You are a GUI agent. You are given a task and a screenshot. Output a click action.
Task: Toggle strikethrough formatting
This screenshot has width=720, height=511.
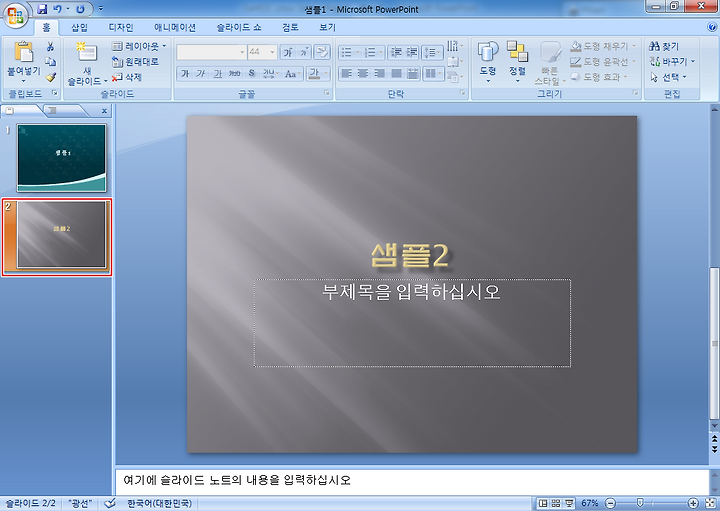point(234,73)
